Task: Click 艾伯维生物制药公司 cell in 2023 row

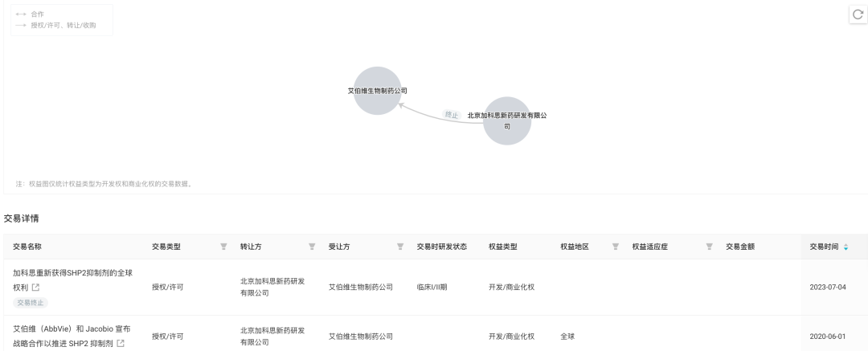Action: coord(360,288)
